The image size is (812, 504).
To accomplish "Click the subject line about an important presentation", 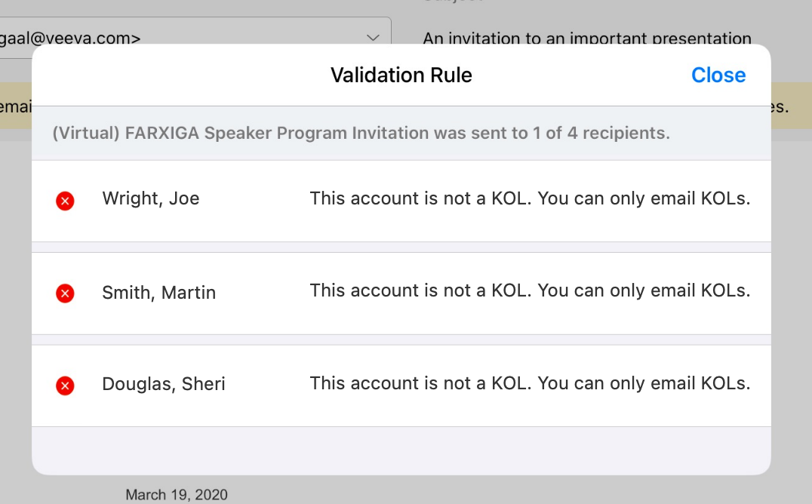I will point(587,38).
